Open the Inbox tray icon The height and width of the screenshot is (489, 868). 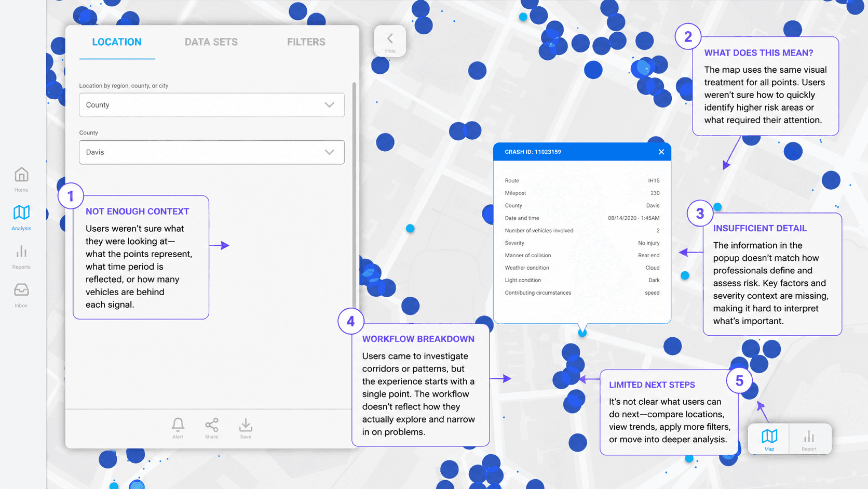[21, 290]
